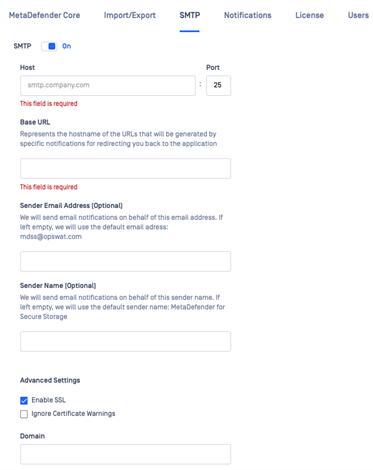The width and height of the screenshot is (373, 470).
Task: Open the MetaDefender Core tab
Action: pyautogui.click(x=44, y=15)
